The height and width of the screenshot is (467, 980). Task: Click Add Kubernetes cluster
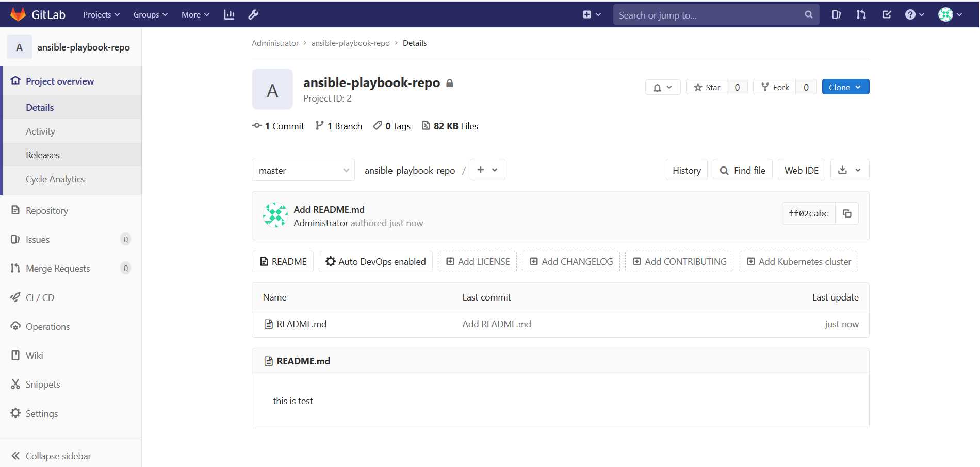(798, 261)
